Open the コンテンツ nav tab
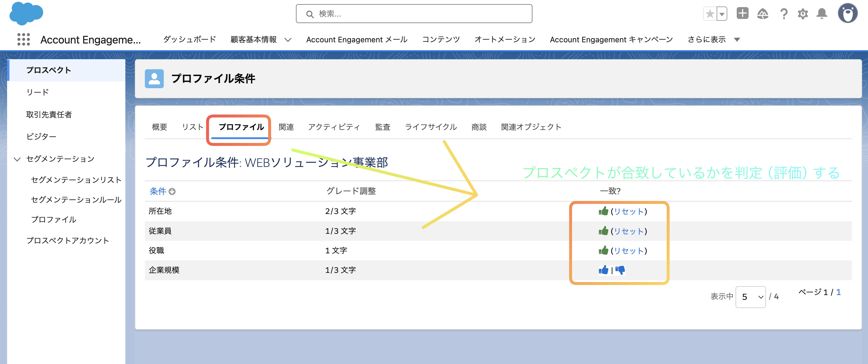The image size is (868, 364). [441, 39]
